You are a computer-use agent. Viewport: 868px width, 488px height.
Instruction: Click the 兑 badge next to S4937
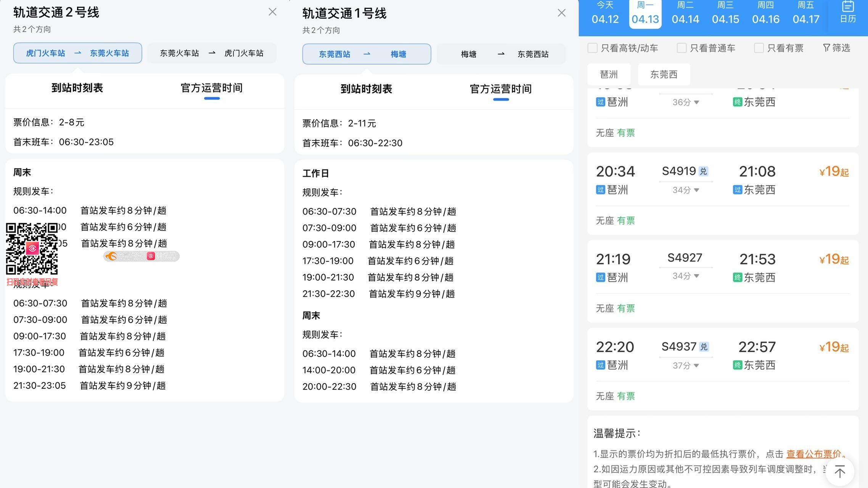tap(704, 347)
